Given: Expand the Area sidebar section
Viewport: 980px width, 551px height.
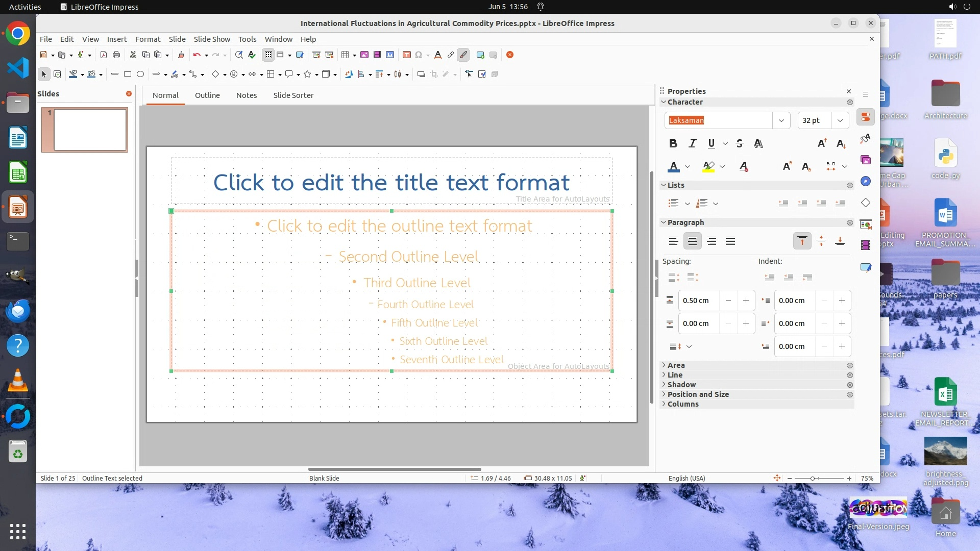Looking at the screenshot, I should tap(676, 365).
